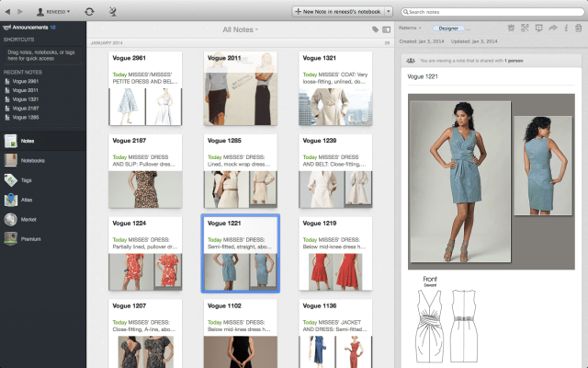
Task: Click the blue dress photo in the note
Action: [x=492, y=182]
